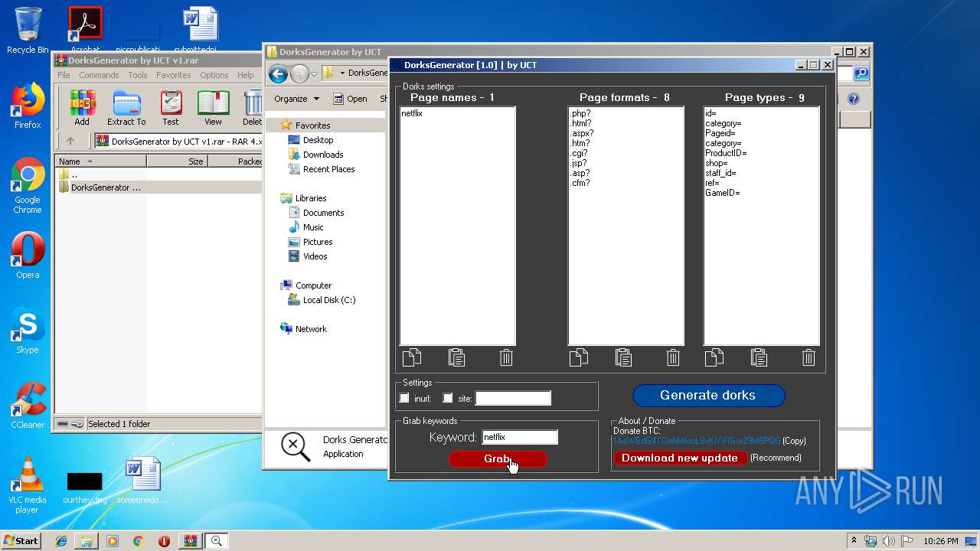Click the site: text field

click(513, 398)
